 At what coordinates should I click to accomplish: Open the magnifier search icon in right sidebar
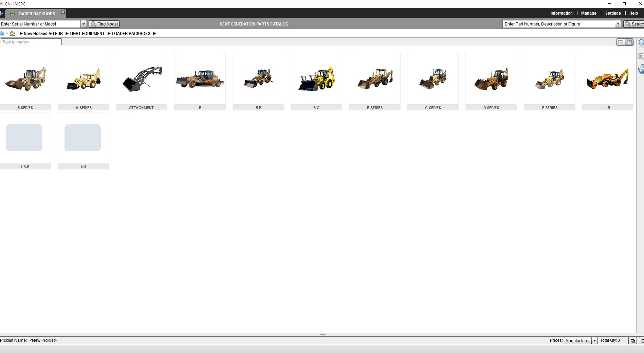click(641, 42)
